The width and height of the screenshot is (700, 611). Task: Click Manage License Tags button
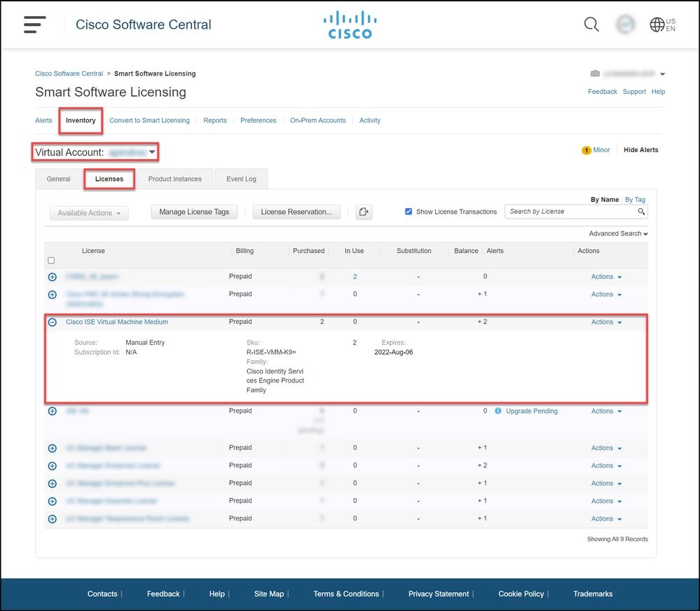point(194,212)
